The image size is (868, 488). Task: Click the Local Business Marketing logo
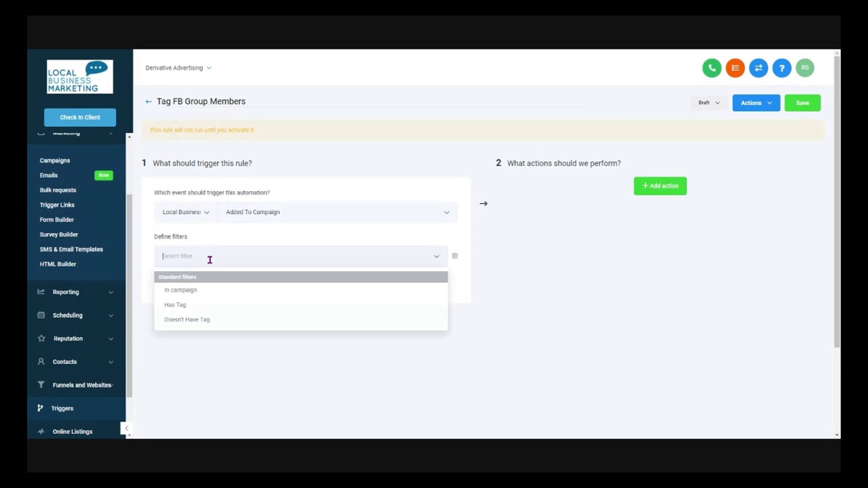(x=80, y=77)
